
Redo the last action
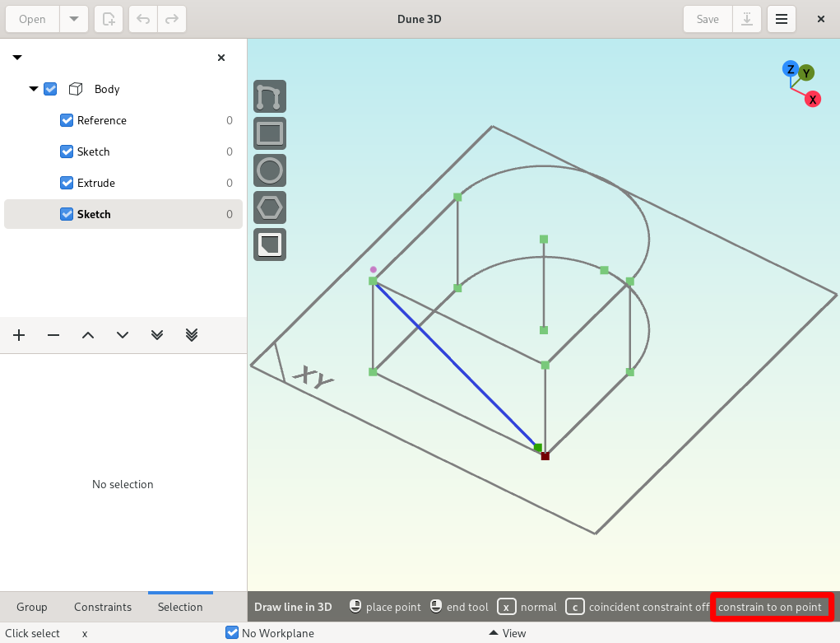[171, 19]
